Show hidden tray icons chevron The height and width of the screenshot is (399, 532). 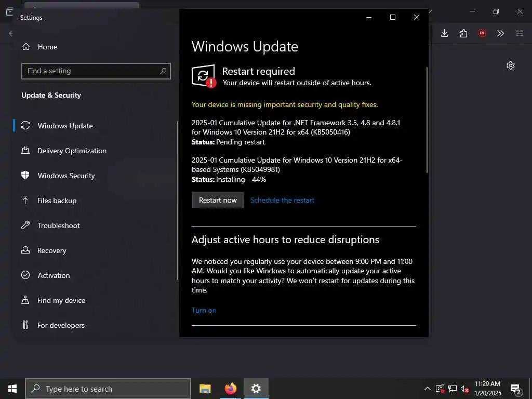[428, 389]
